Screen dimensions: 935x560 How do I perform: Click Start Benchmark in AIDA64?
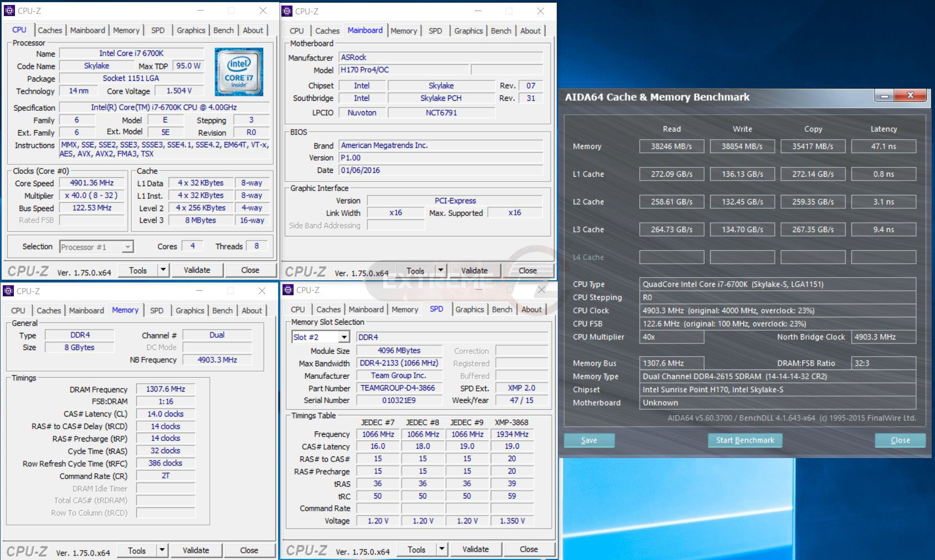[x=745, y=440]
